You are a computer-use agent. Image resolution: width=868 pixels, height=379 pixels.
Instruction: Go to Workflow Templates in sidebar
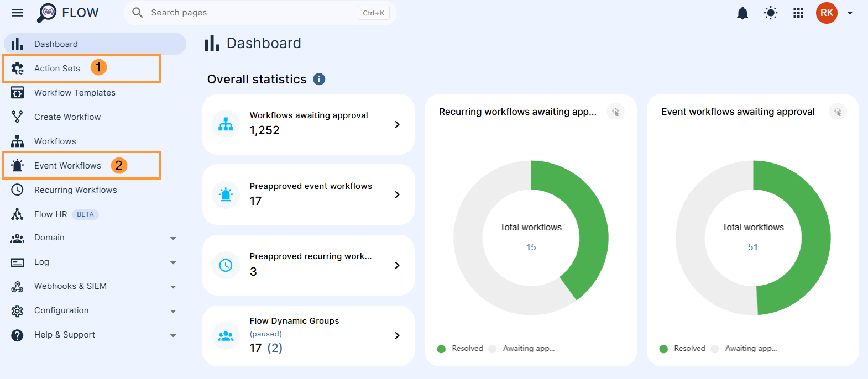coord(75,93)
